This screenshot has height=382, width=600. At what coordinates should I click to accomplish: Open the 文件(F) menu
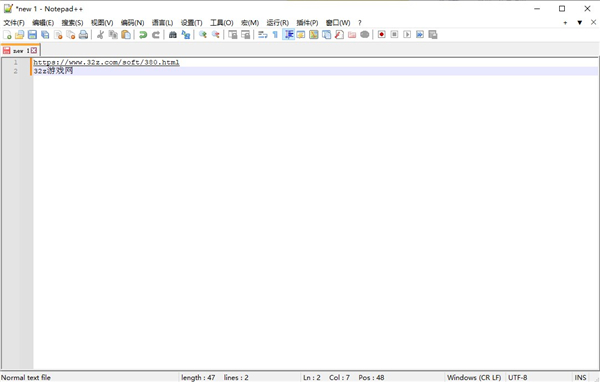tap(14, 23)
